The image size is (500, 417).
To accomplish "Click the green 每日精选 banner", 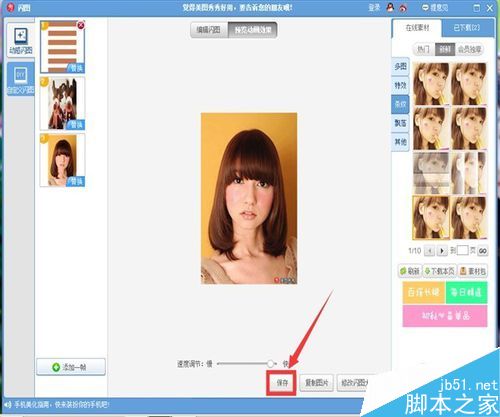I will [x=466, y=292].
